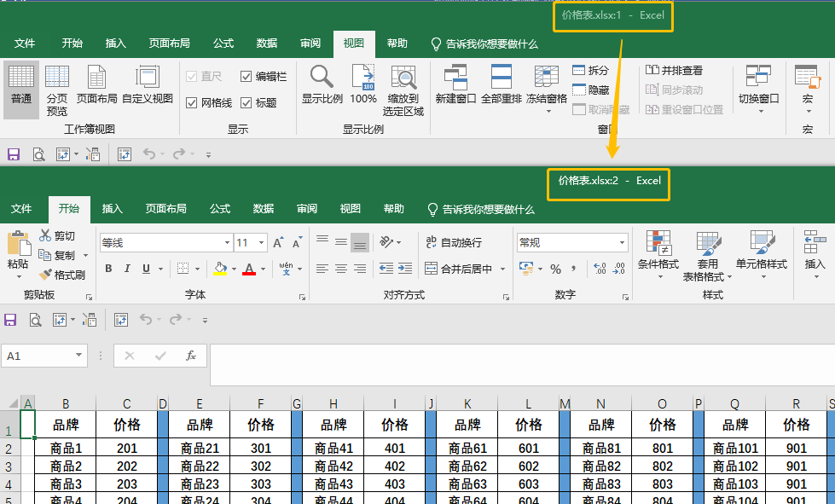Click Copy in the clipboard group
This screenshot has height=504, width=835.
[x=57, y=256]
